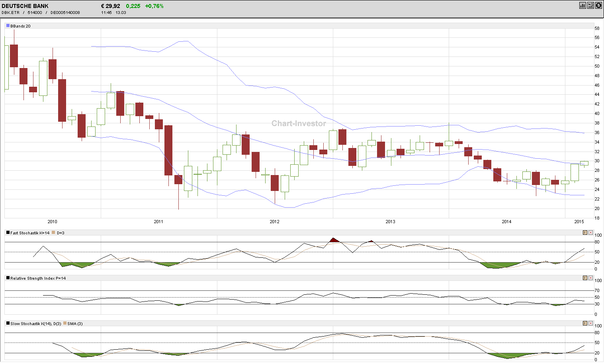The image size is (604, 364).
Task: Click the +0,76% percentage change
Action: point(154,6)
